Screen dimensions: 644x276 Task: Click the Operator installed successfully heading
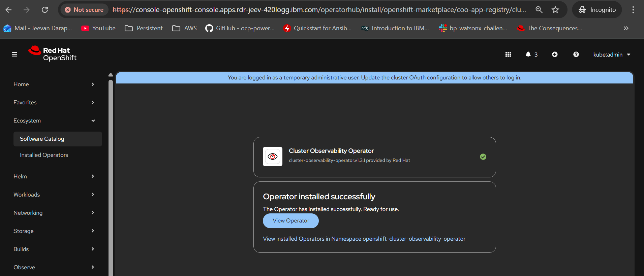click(319, 197)
